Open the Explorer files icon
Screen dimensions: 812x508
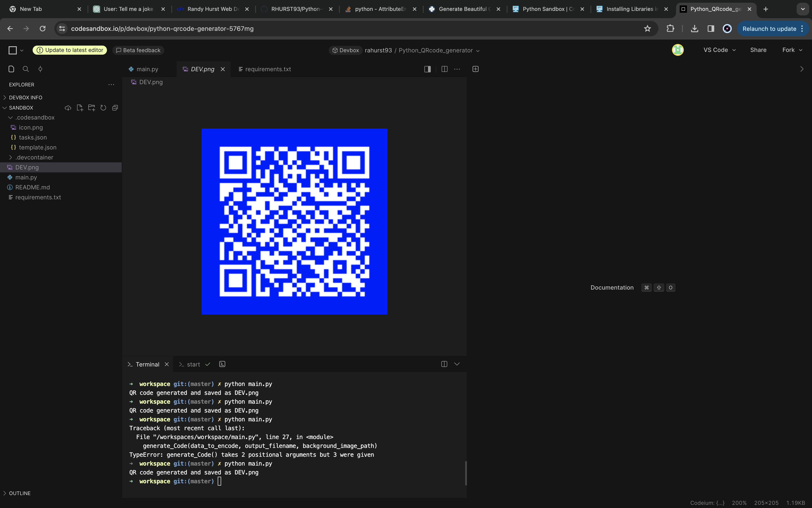(11, 69)
